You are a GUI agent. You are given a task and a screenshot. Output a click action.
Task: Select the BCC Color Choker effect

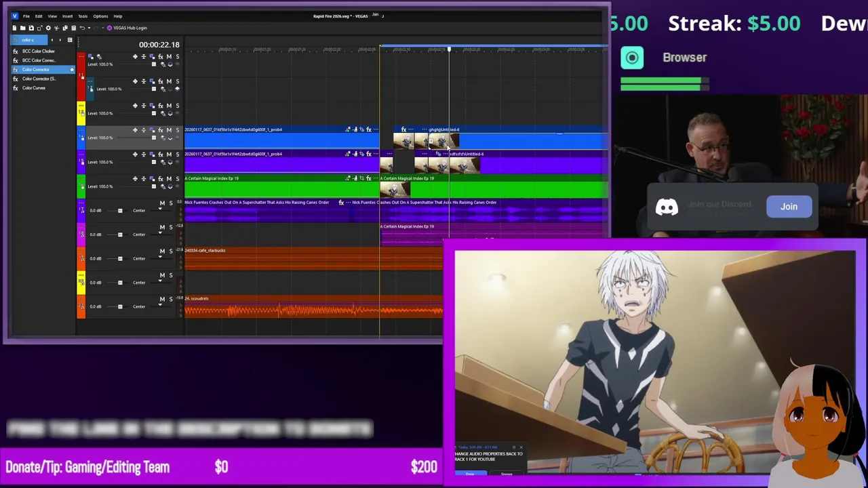pos(38,52)
